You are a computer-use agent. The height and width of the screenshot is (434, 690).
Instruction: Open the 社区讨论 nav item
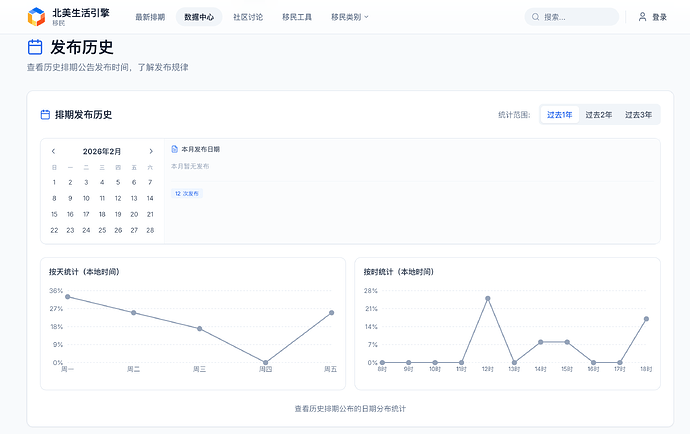[248, 17]
